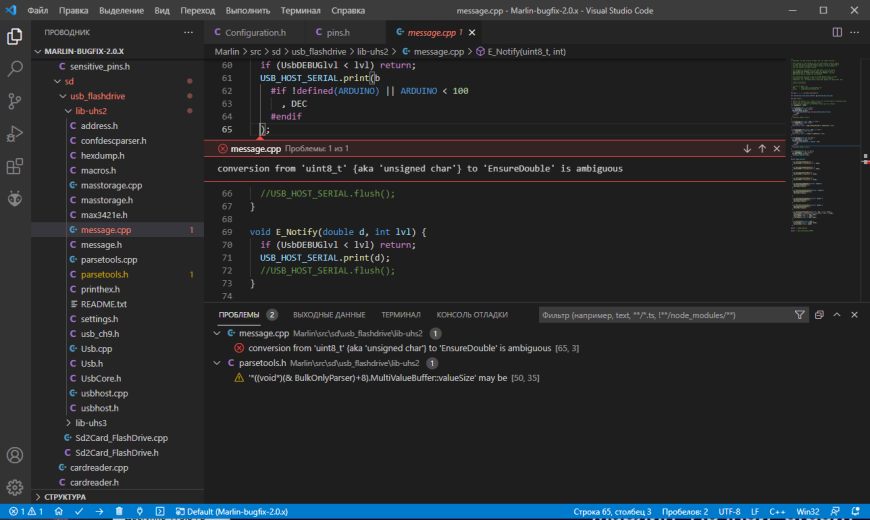870x520 pixels.
Task: Click PlatformIO New Terminal icon
Action: 160,512
